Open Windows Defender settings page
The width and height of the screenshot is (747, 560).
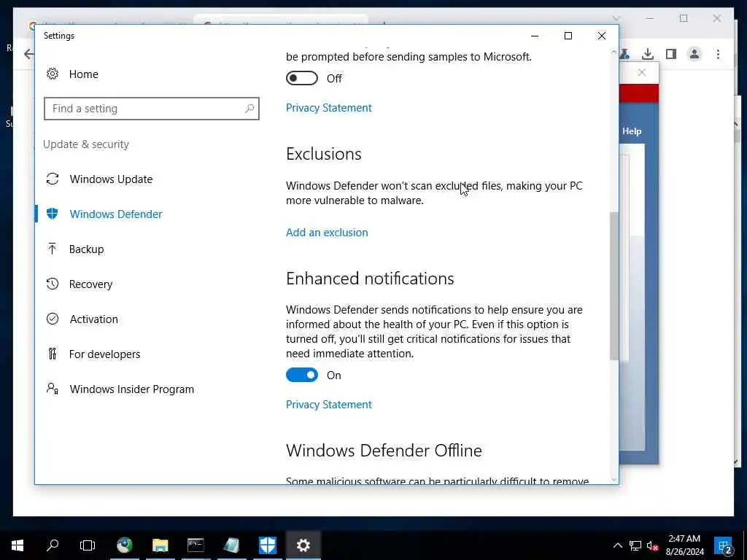(116, 214)
